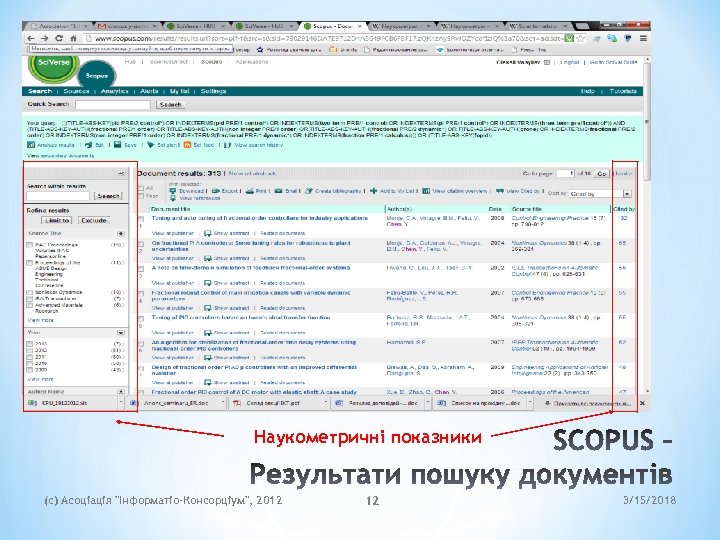
Task: Open the browser home page
Action: [73, 39]
